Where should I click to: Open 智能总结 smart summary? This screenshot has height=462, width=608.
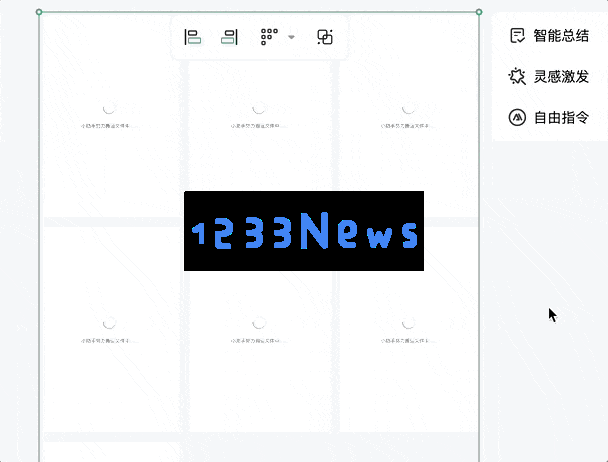(x=549, y=36)
